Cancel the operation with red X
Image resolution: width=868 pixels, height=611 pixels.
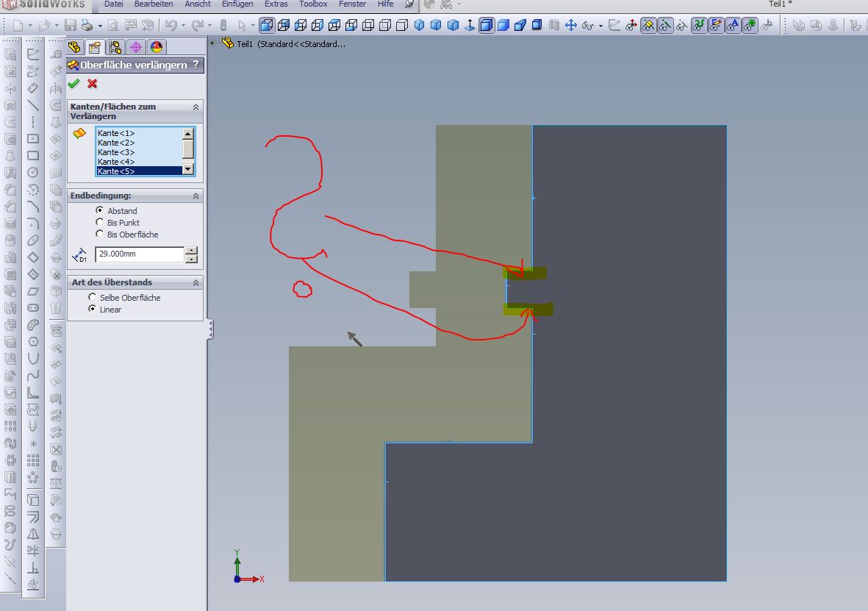click(x=93, y=84)
